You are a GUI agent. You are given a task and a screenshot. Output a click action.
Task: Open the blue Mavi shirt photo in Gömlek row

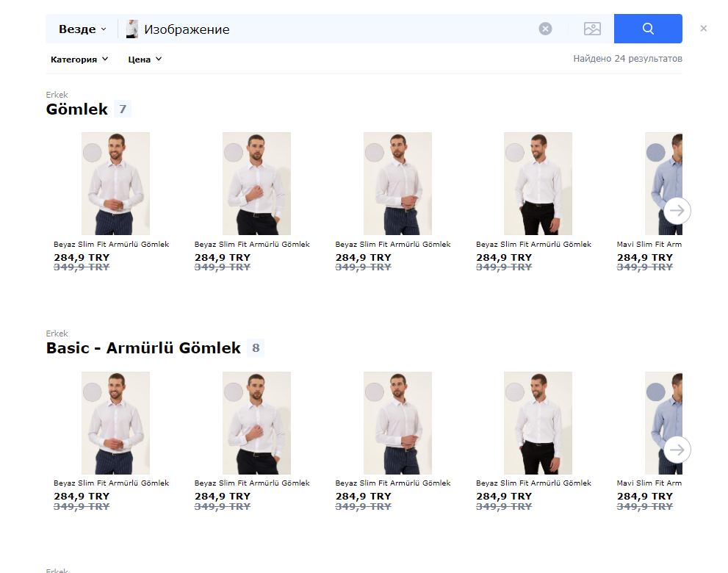point(663,184)
